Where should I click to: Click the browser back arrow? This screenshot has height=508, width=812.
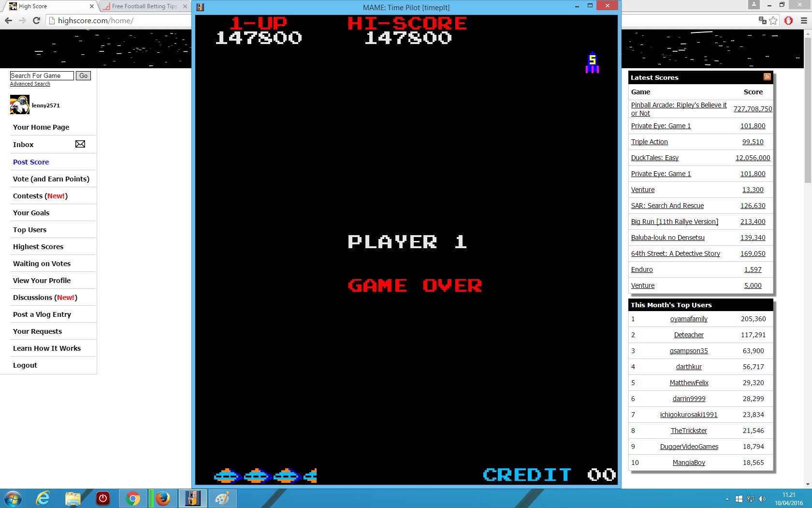point(8,20)
